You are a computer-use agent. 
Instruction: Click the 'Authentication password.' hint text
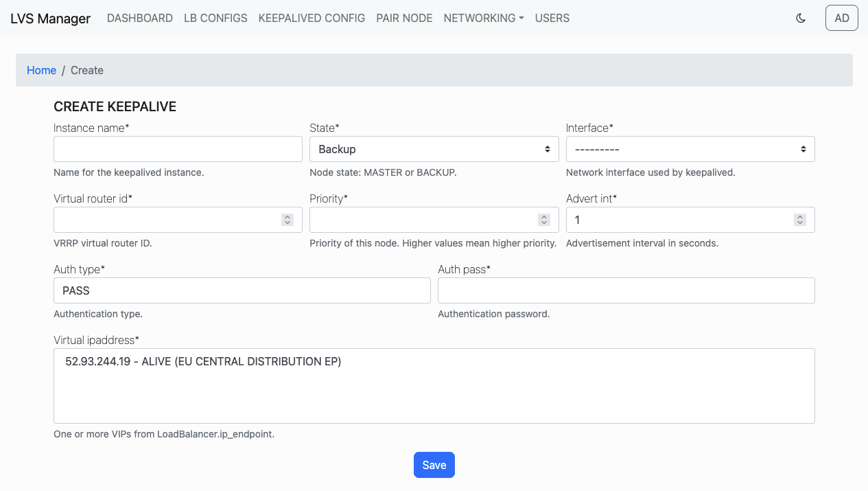pos(494,314)
